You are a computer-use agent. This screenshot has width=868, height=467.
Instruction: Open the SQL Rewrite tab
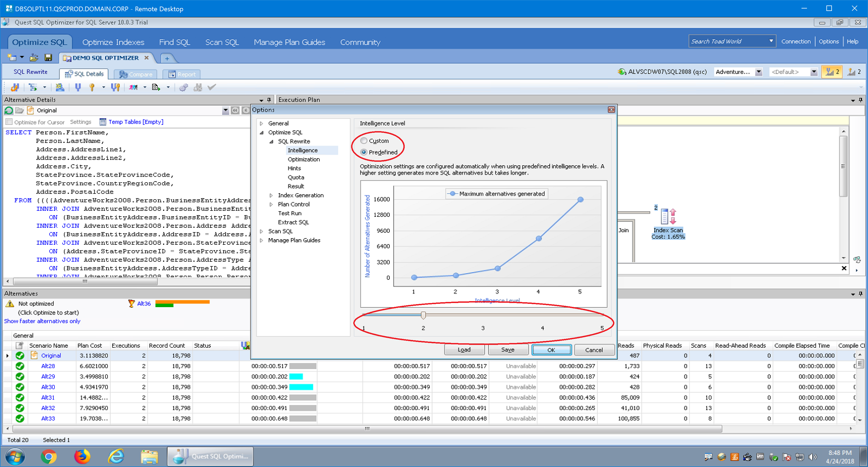click(30, 72)
